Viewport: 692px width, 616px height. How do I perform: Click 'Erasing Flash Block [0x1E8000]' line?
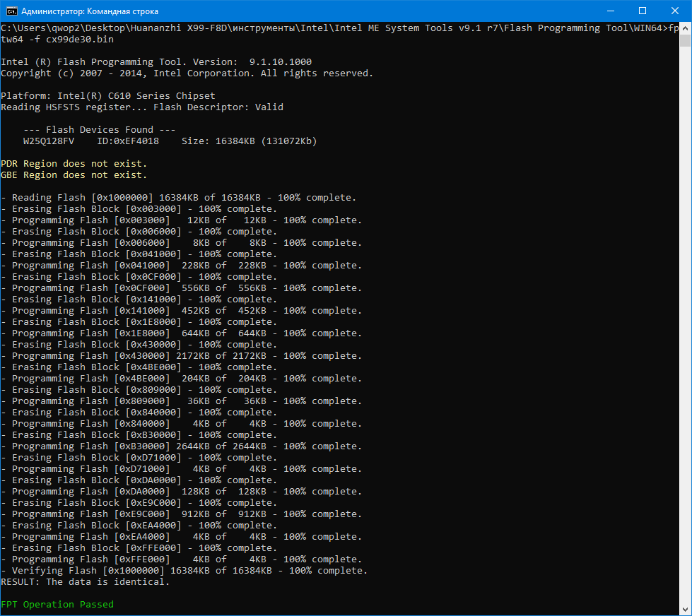coord(139,322)
